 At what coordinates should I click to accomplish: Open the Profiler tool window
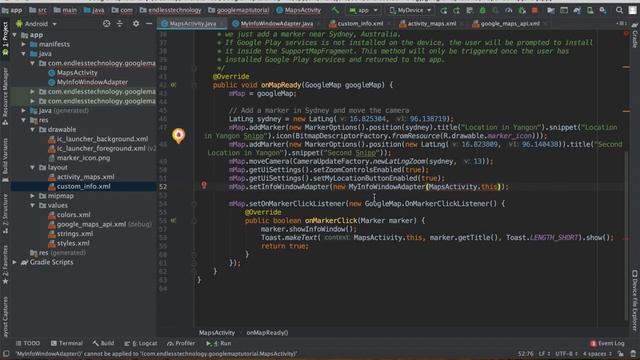pyautogui.click(x=181, y=343)
